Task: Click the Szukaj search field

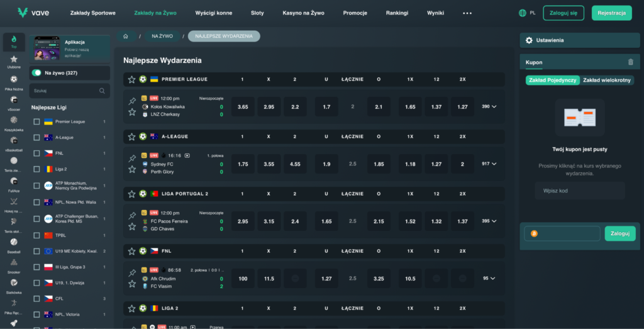Action: [69, 91]
